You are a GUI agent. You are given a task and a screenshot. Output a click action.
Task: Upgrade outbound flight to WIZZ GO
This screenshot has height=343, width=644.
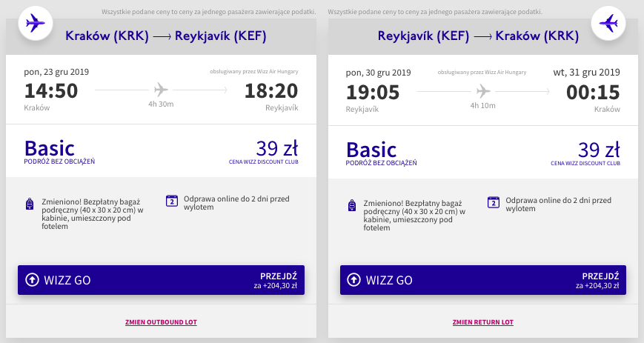tap(161, 280)
